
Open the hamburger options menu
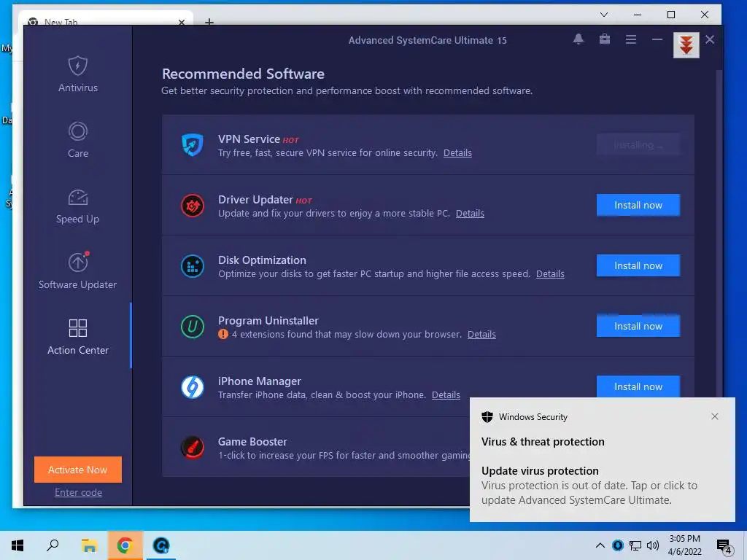631,39
